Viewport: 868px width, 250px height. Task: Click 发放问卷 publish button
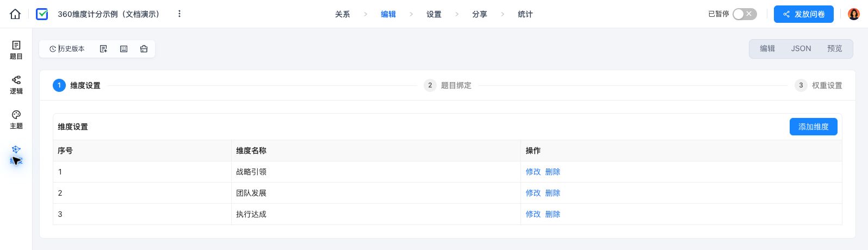click(803, 14)
